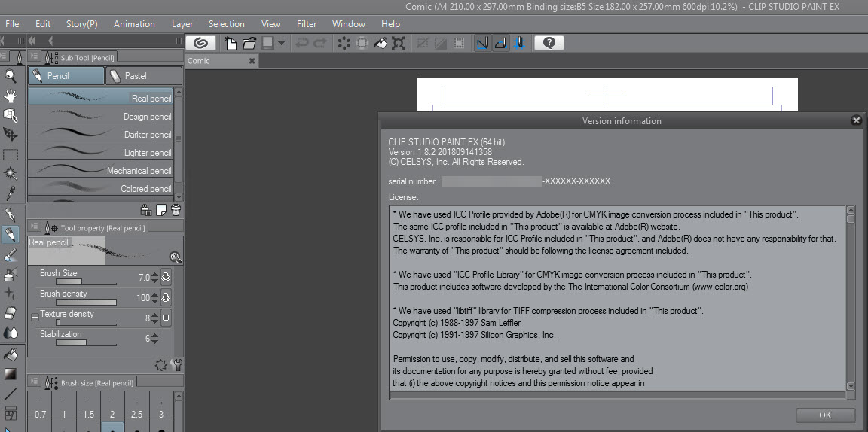Open the help question mark button
Viewport: 868px width, 432px height.
[x=549, y=43]
